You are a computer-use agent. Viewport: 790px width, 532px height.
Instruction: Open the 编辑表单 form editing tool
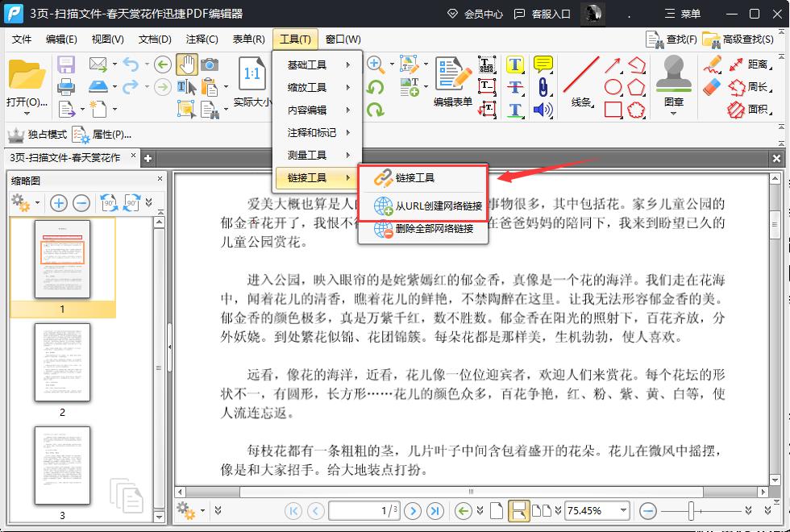451,78
